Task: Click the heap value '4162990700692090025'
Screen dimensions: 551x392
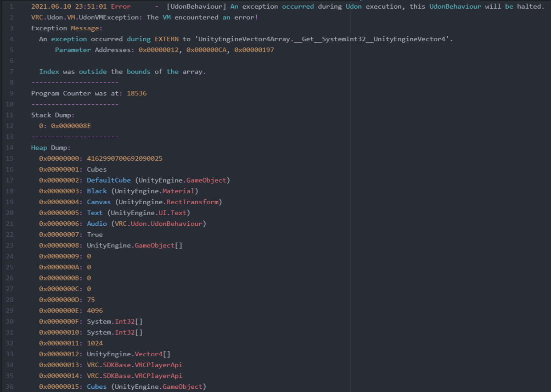Action: coord(125,159)
